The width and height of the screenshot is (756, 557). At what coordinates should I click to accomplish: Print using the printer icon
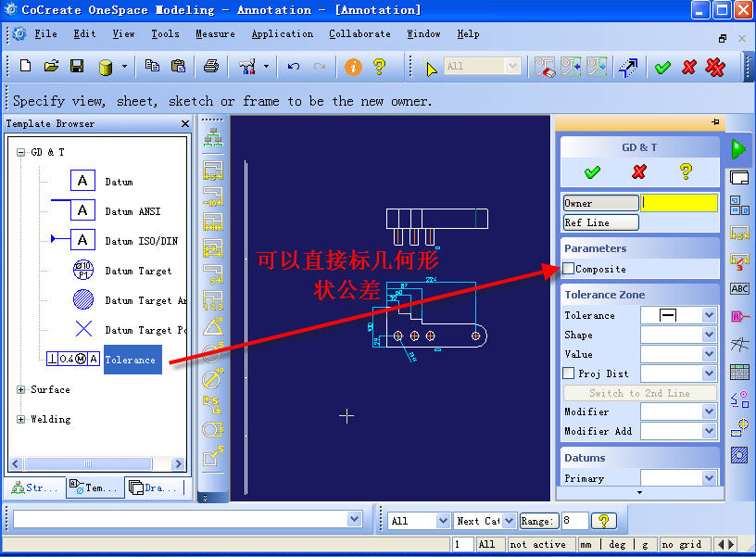coord(210,66)
